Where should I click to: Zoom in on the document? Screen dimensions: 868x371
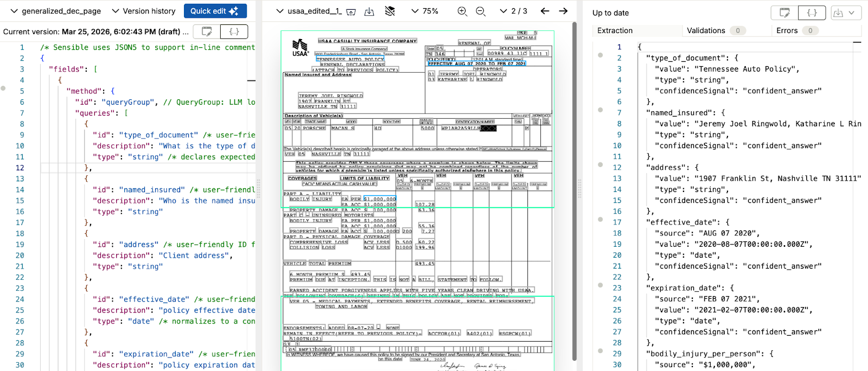pos(462,11)
